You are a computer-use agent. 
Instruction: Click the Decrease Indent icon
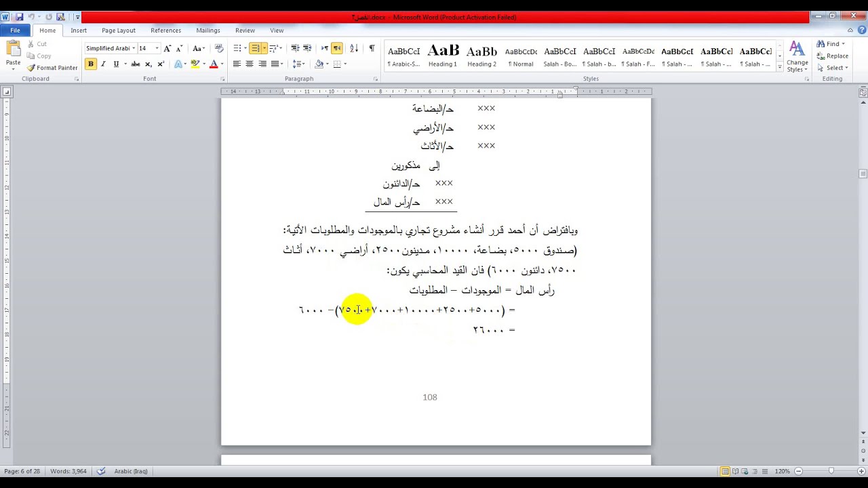295,48
